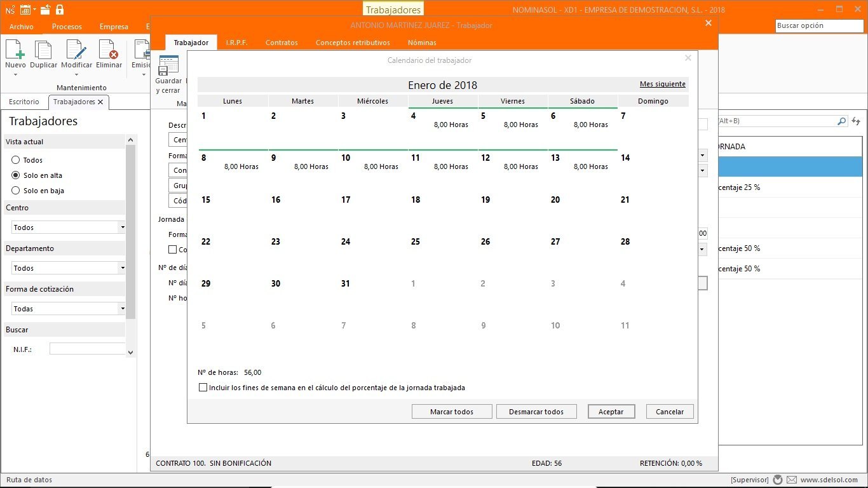Switch to the Escritorio document tab
868x488 pixels.
pyautogui.click(x=24, y=102)
